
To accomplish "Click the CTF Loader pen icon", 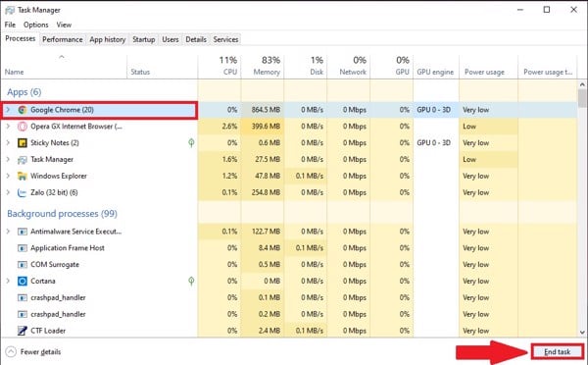I will pyautogui.click(x=23, y=331).
